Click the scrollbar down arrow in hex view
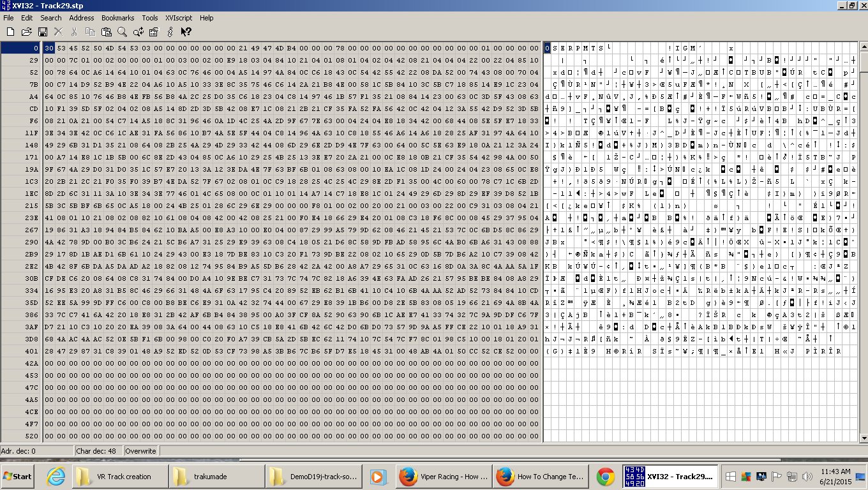 pyautogui.click(x=863, y=438)
